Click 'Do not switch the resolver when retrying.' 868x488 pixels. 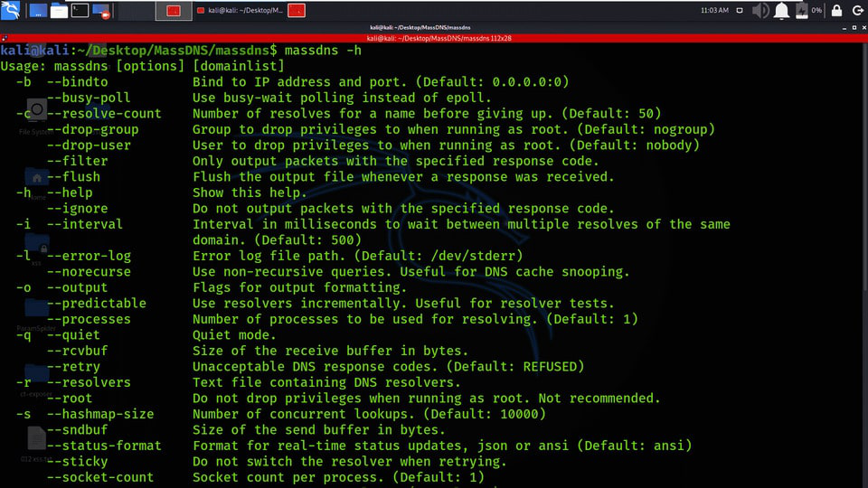350,462
